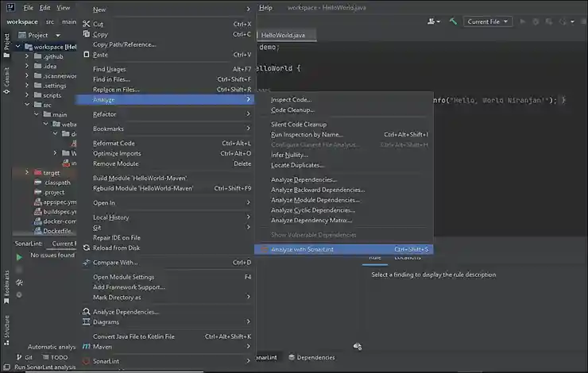Viewport: 588px width, 373px height.
Task: Open the Project tool window sidebar icon
Action: tap(6, 45)
